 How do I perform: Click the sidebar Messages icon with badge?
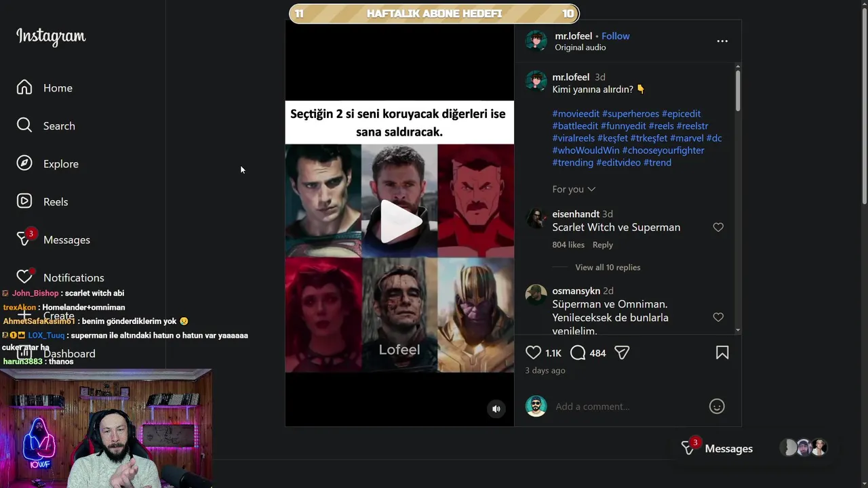(25, 238)
